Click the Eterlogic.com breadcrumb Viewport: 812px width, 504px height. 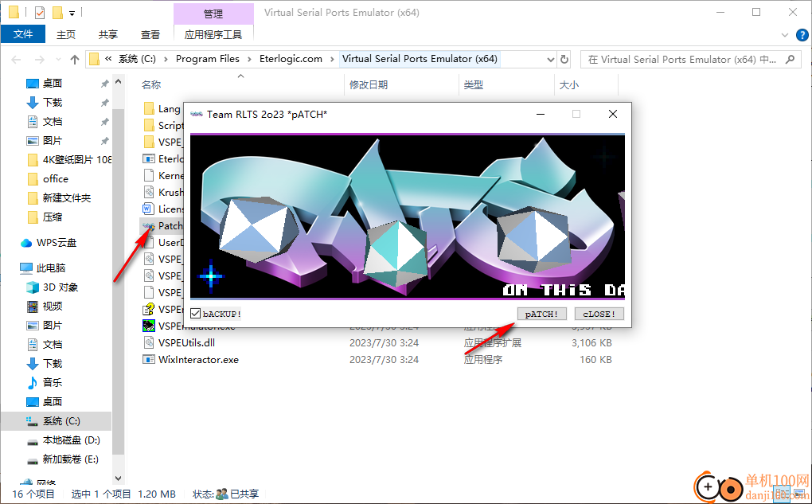tap(291, 59)
